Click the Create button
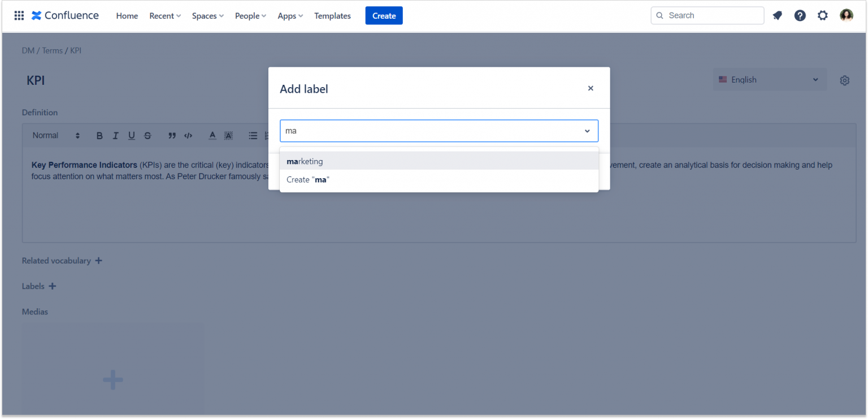 click(384, 15)
